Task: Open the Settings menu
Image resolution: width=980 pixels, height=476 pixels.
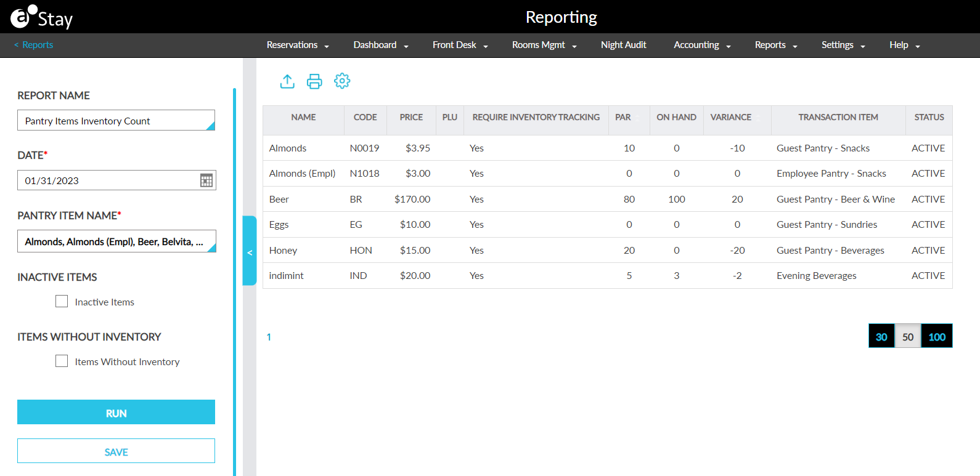Action: [843, 45]
